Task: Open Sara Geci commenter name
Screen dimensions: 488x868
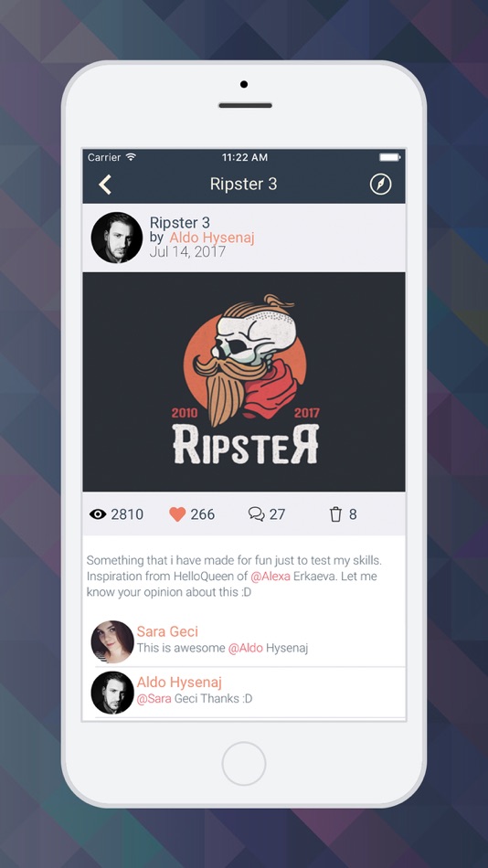Action: click(x=167, y=631)
